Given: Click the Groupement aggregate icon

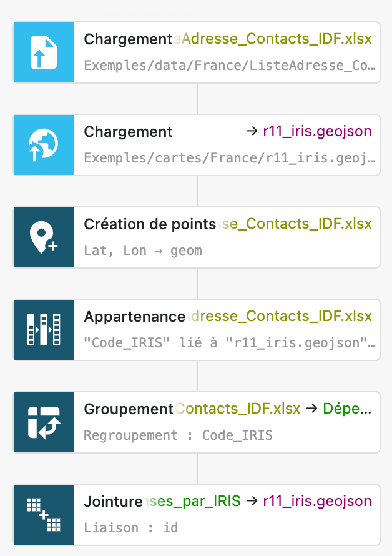Looking at the screenshot, I should 44,422.
